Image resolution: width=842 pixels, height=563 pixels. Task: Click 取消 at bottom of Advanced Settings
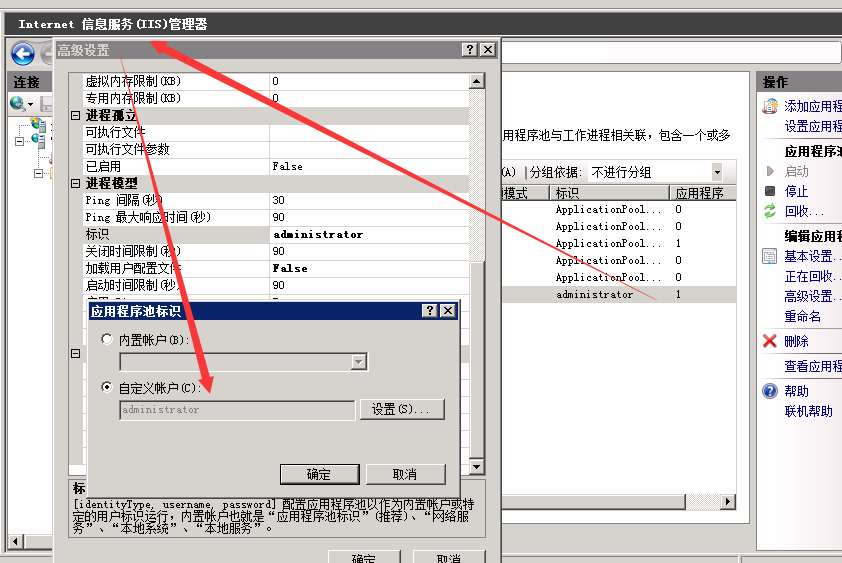click(x=449, y=557)
